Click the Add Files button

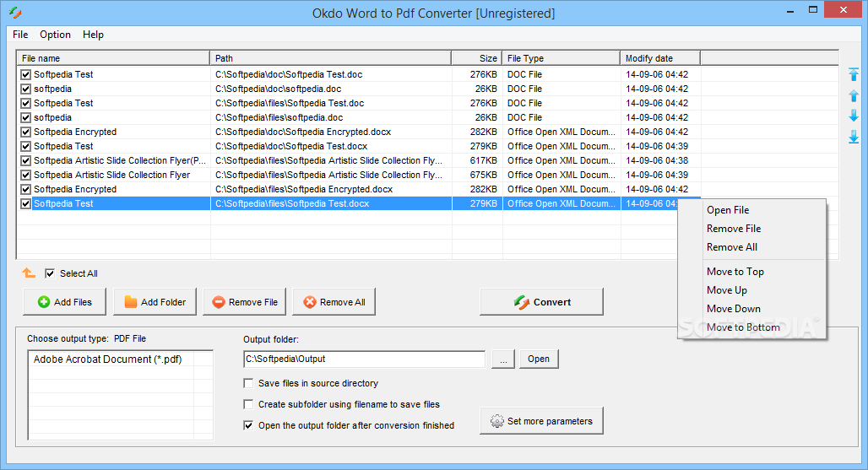64,302
